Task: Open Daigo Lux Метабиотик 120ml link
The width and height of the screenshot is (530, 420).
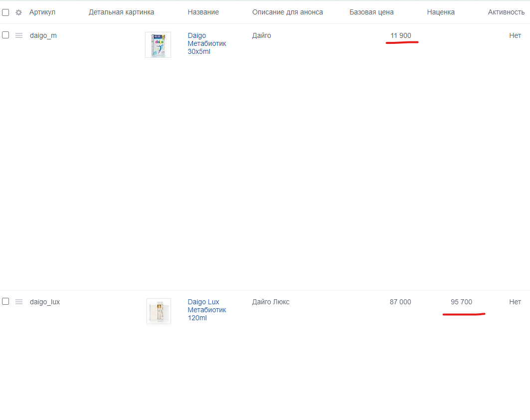Action: pos(207,310)
